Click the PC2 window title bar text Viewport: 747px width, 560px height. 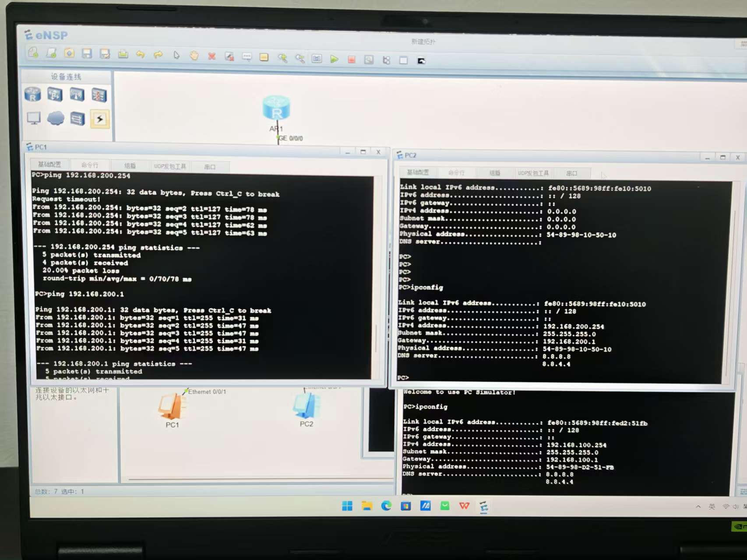coord(410,155)
